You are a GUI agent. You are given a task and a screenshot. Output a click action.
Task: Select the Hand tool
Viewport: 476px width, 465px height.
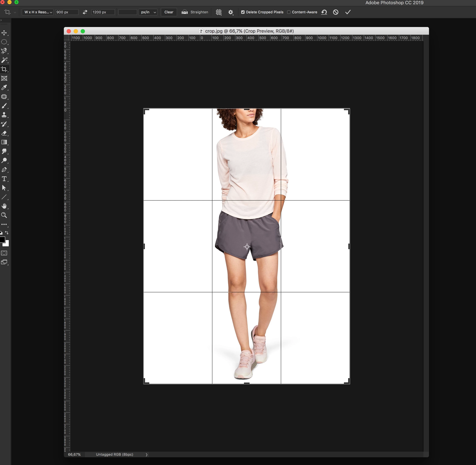click(4, 206)
